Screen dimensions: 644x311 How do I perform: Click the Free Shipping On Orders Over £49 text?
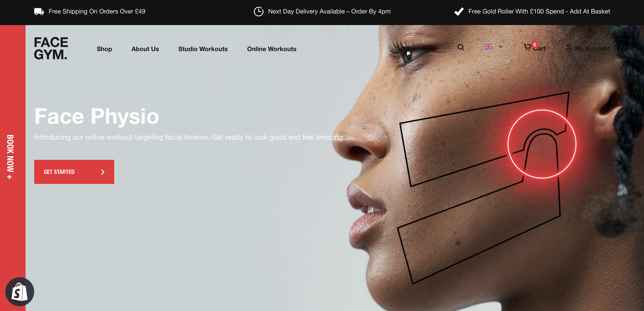[97, 11]
